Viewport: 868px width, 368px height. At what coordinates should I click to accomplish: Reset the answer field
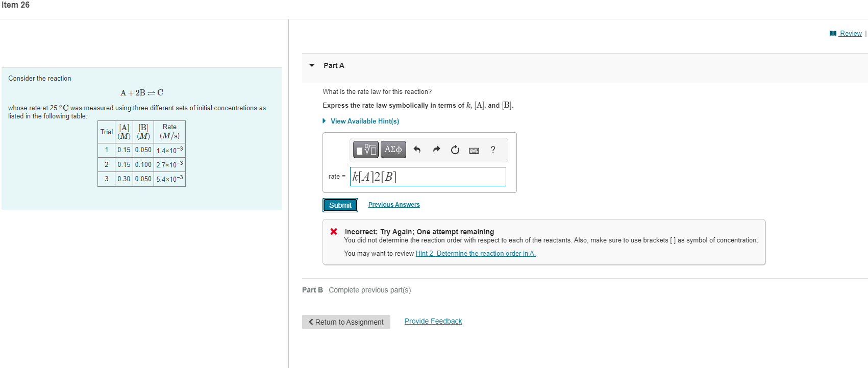coord(455,150)
